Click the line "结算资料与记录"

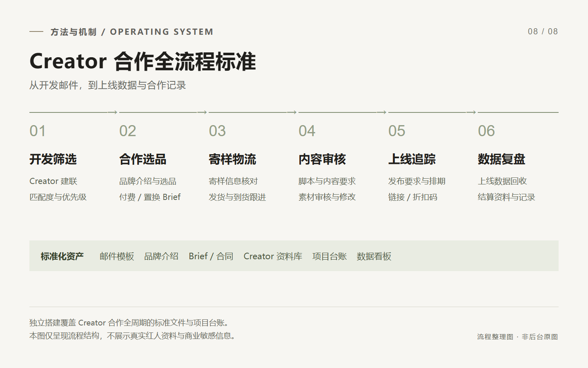tap(506, 197)
